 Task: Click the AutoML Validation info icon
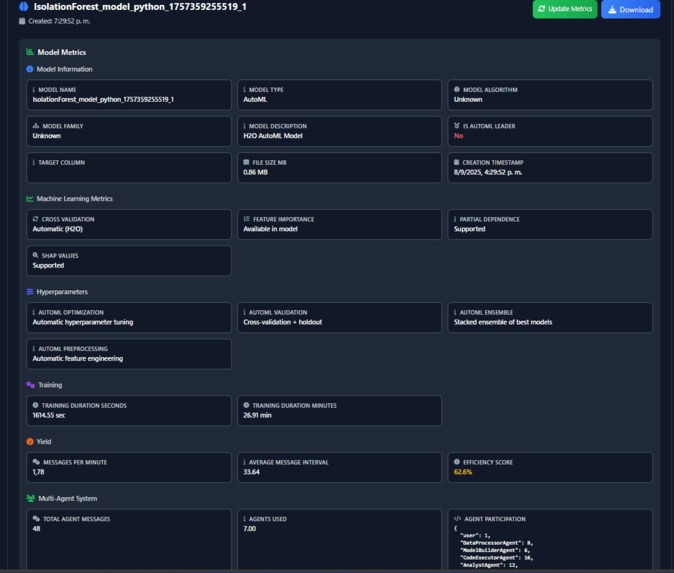point(245,312)
